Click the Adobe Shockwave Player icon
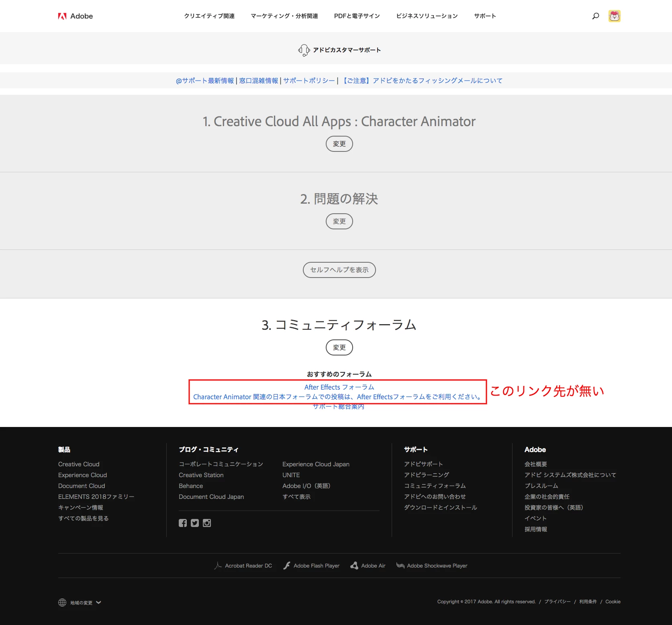The width and height of the screenshot is (672, 625). (400, 566)
